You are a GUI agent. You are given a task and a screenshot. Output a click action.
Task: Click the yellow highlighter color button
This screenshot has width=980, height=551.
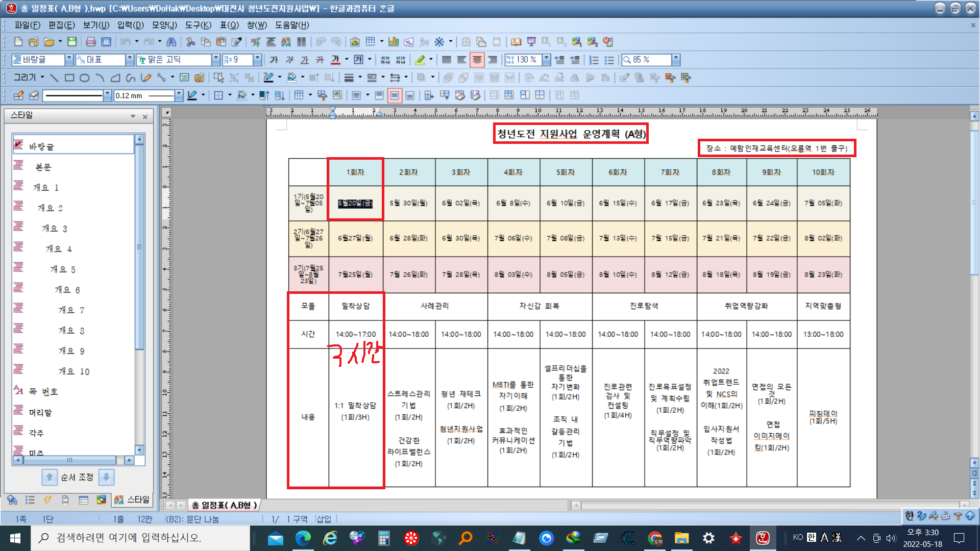(x=420, y=60)
